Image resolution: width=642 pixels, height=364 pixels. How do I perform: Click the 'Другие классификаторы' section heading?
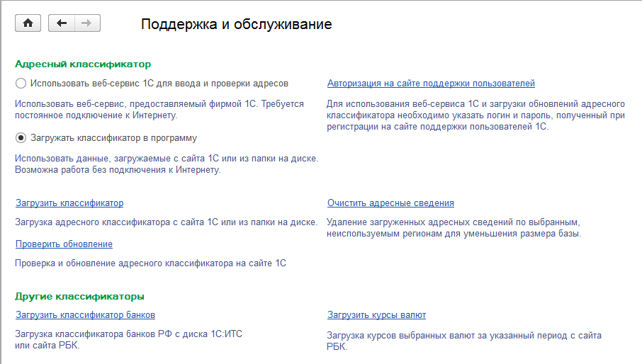click(79, 297)
